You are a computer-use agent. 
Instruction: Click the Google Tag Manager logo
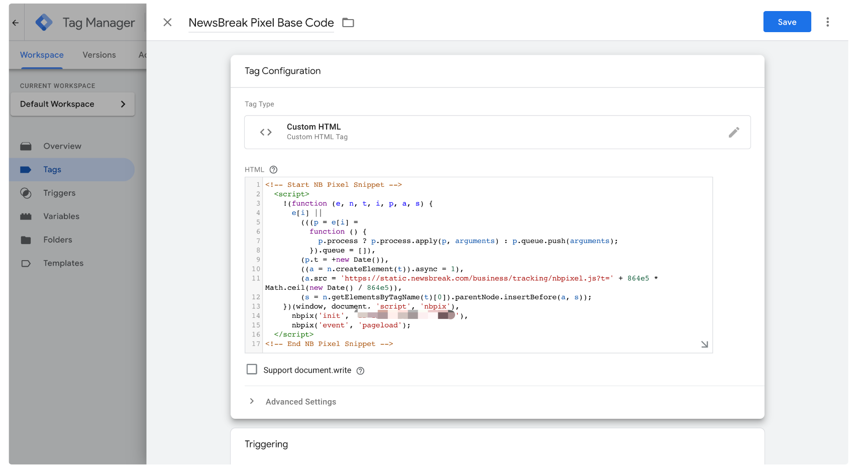click(x=44, y=23)
